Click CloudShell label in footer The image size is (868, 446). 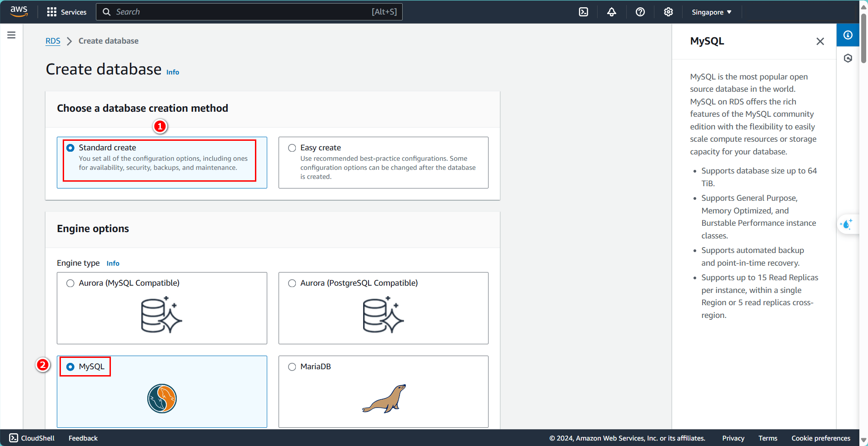pos(38,438)
